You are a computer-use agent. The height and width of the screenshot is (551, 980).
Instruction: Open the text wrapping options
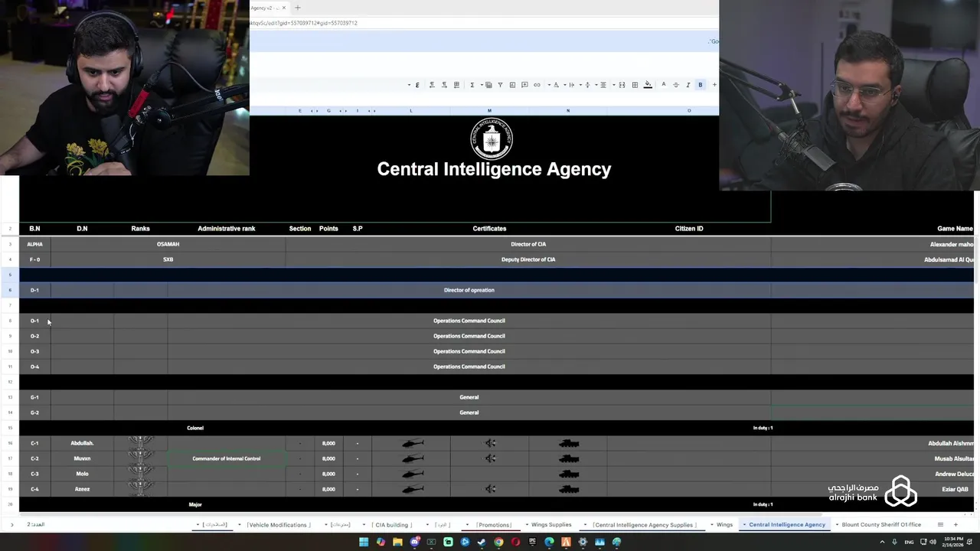571,85
